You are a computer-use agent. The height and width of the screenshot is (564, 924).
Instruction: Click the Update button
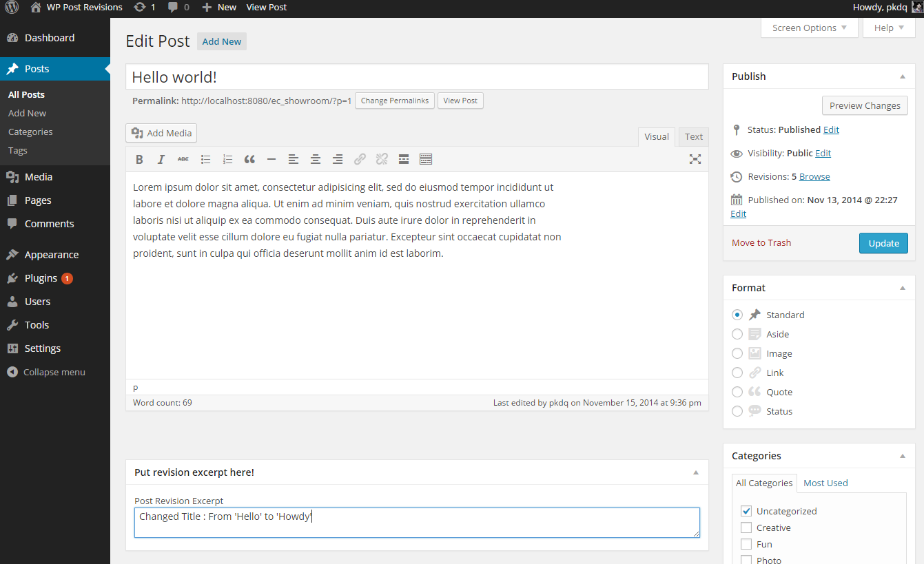pyautogui.click(x=883, y=243)
